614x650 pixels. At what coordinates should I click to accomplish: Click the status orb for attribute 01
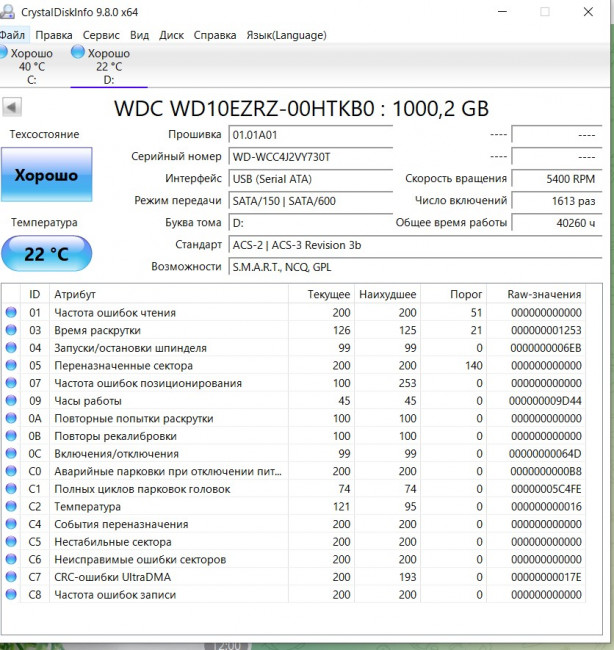point(11,312)
